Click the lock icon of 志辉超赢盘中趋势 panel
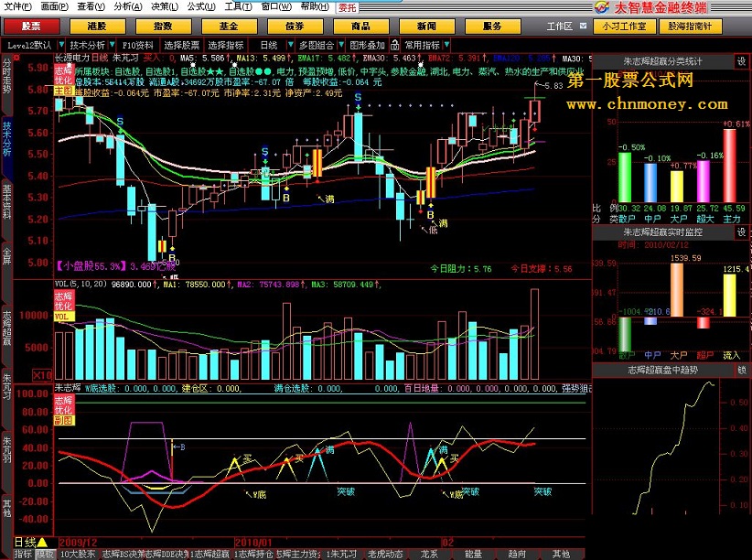This screenshot has height=560, width=752. 741,370
